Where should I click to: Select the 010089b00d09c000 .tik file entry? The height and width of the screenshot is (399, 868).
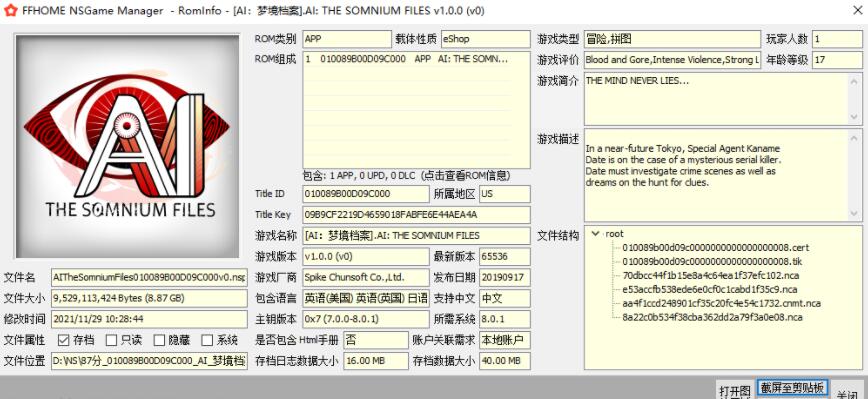(x=711, y=261)
